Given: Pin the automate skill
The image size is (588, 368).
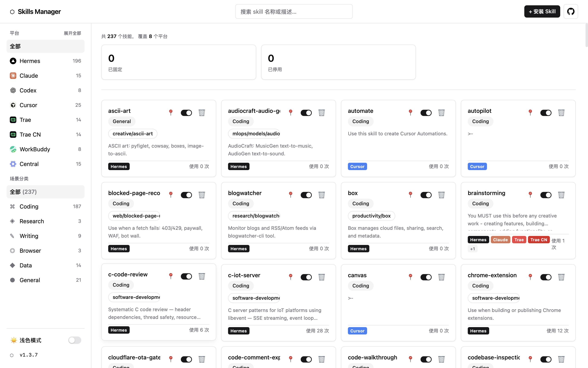Looking at the screenshot, I should coord(410,112).
